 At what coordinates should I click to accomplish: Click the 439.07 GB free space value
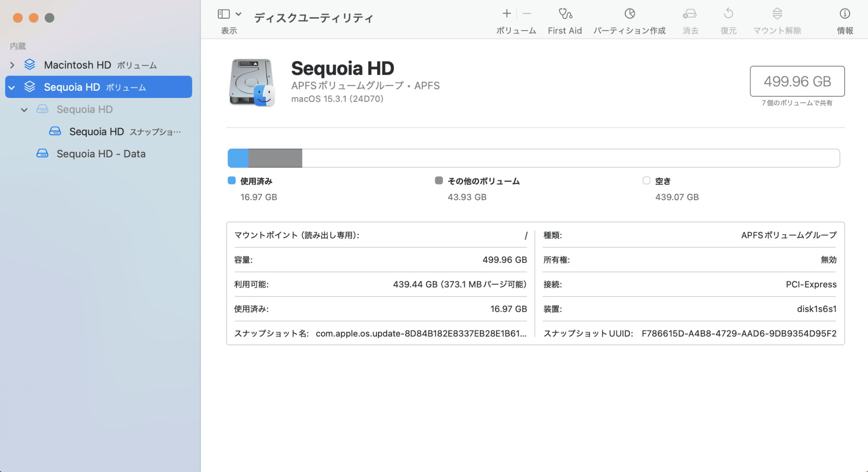[x=677, y=197]
